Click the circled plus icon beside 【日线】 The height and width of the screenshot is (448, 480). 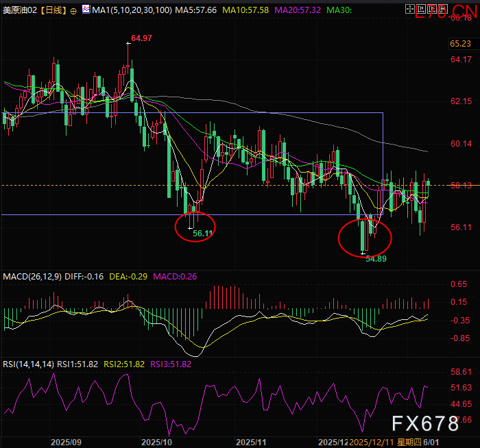point(73,12)
